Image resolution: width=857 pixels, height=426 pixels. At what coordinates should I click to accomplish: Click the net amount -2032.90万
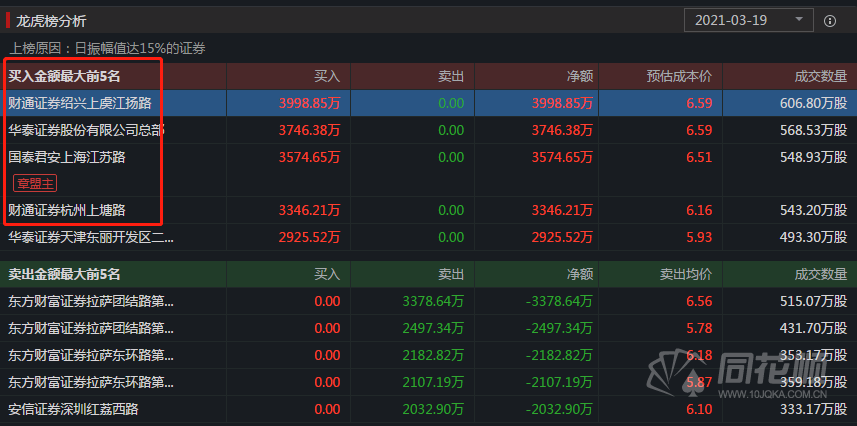[x=560, y=409]
